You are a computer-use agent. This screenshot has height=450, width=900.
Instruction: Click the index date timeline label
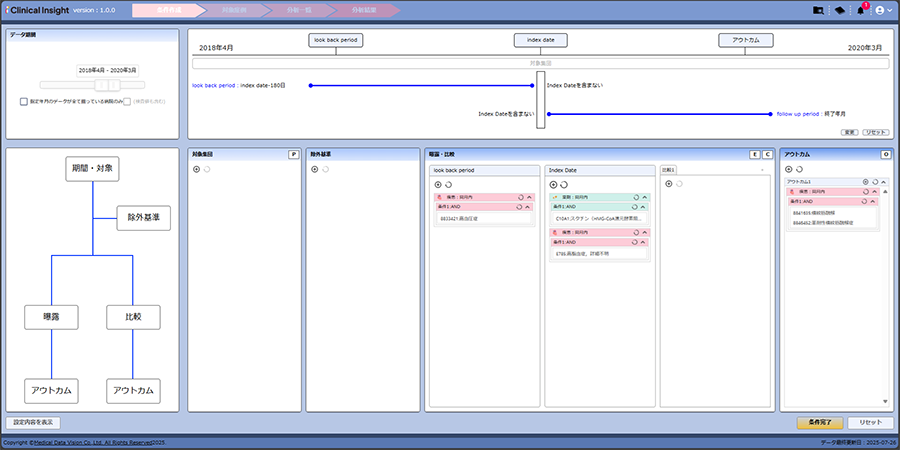point(540,40)
